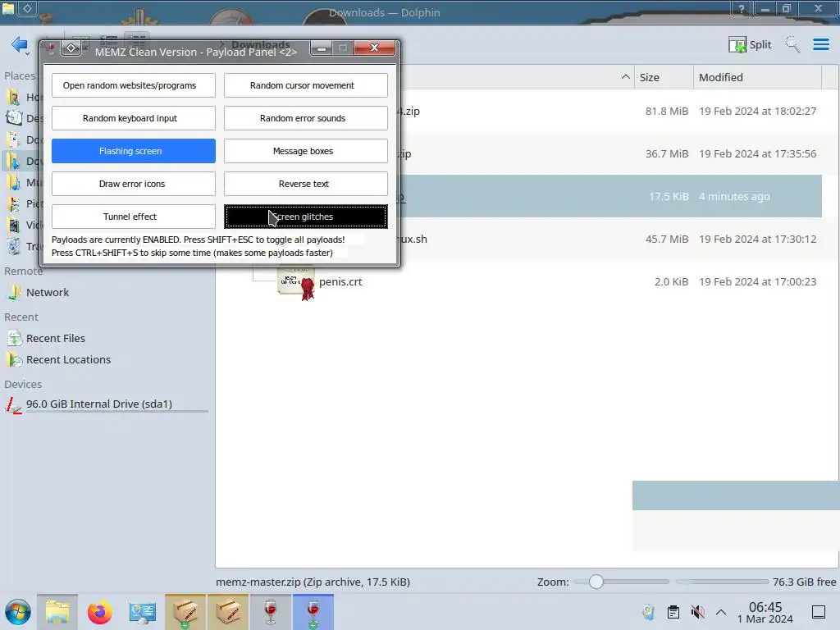This screenshot has height=630, width=840.
Task: Disable the Flashing screen payload
Action: 134,151
